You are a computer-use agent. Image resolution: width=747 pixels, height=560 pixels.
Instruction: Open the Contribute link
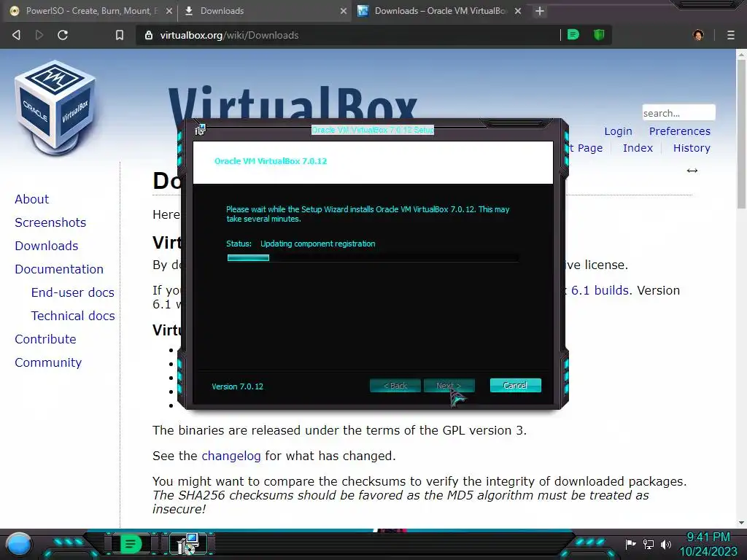45,339
